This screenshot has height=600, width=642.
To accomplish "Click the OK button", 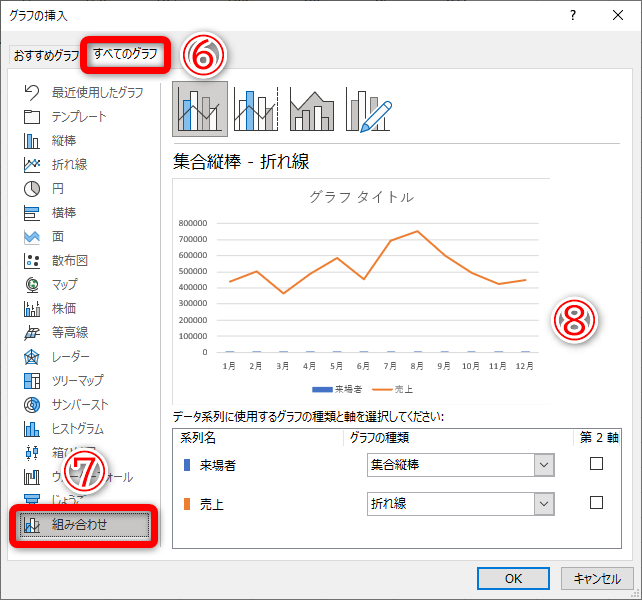I will [x=513, y=578].
